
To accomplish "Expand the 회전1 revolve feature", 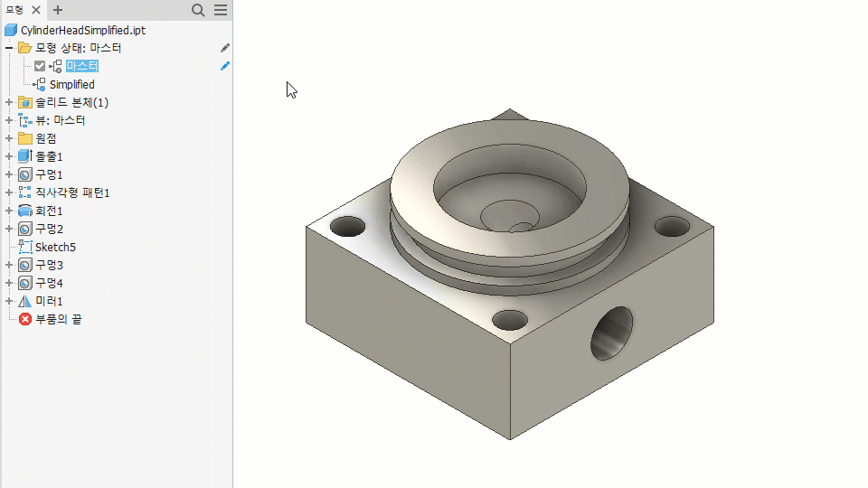I will click(x=9, y=211).
